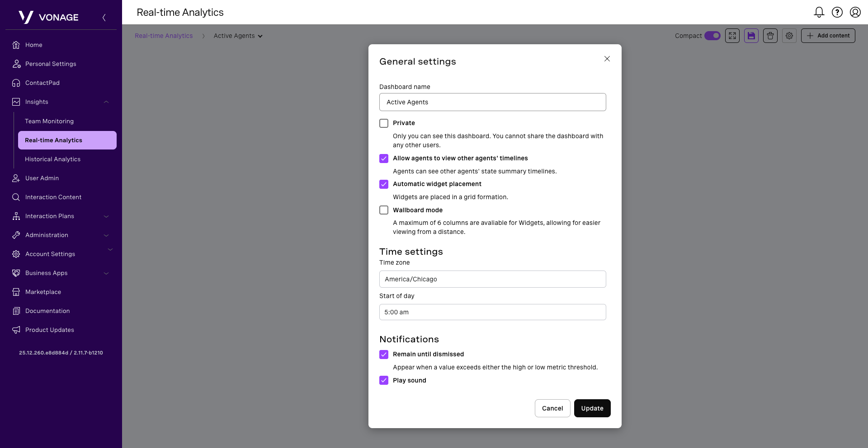Image resolution: width=868 pixels, height=448 pixels.
Task: Click the full screen expand icon
Action: [732, 36]
